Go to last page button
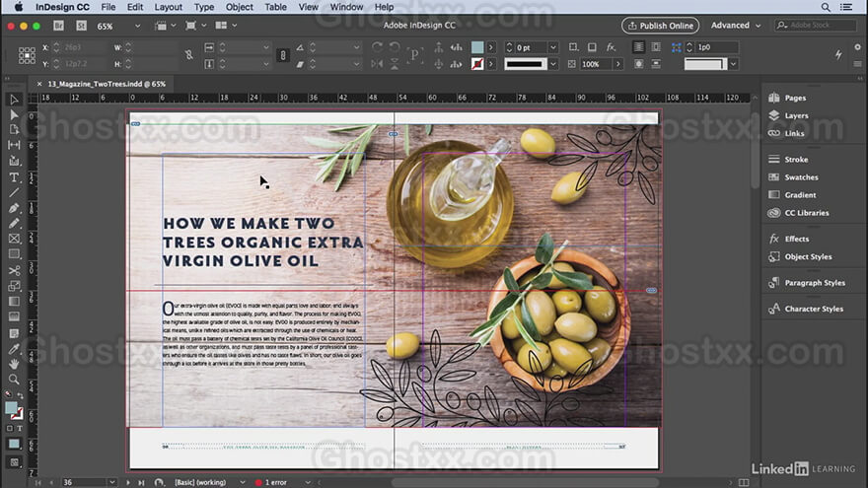Viewport: 868px width, 488px height. click(141, 482)
